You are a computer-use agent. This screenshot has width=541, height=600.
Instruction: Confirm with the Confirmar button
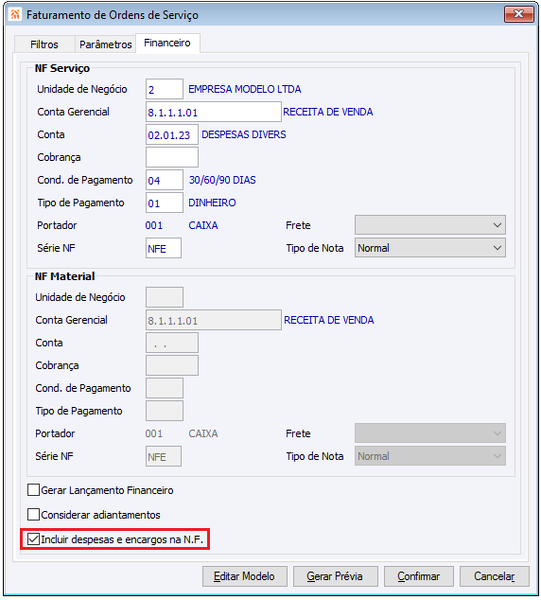(419, 576)
